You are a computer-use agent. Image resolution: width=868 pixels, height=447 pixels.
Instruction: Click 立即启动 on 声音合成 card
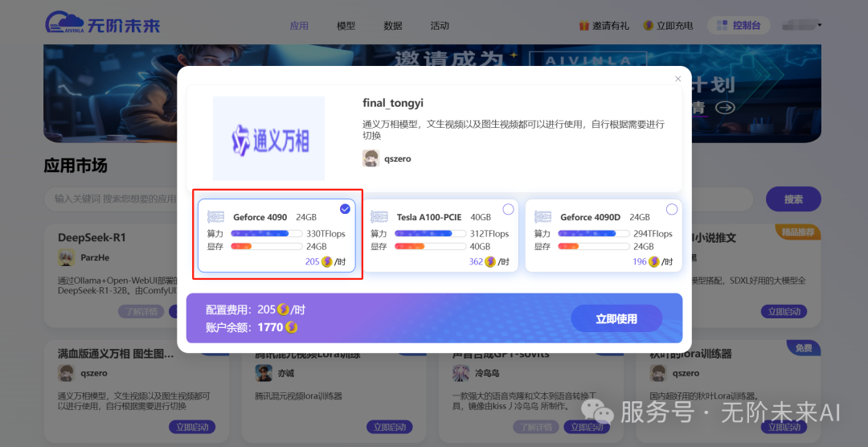click(x=587, y=427)
